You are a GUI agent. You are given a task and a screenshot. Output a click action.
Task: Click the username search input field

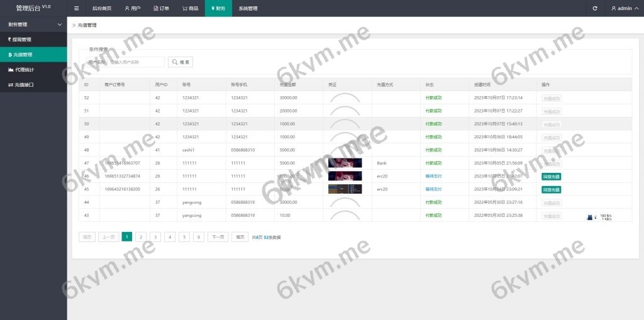click(x=135, y=62)
